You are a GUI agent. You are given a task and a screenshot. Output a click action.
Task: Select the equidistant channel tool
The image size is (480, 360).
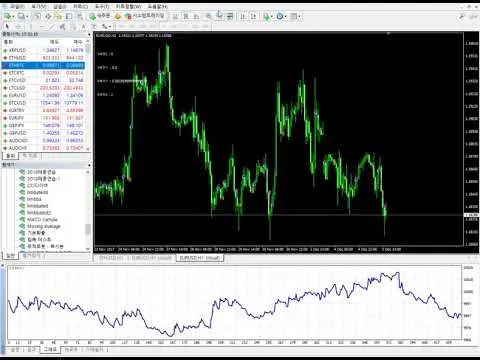point(62,26)
